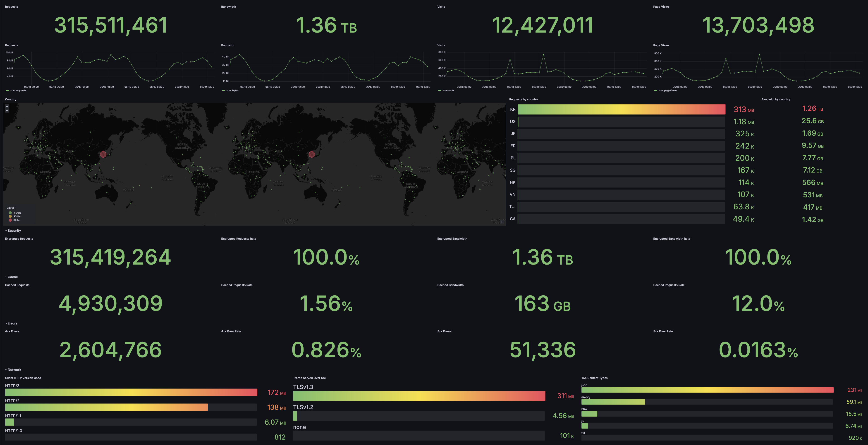This screenshot has width=868, height=445.
Task: Collapse the Network row
Action: pos(14,370)
